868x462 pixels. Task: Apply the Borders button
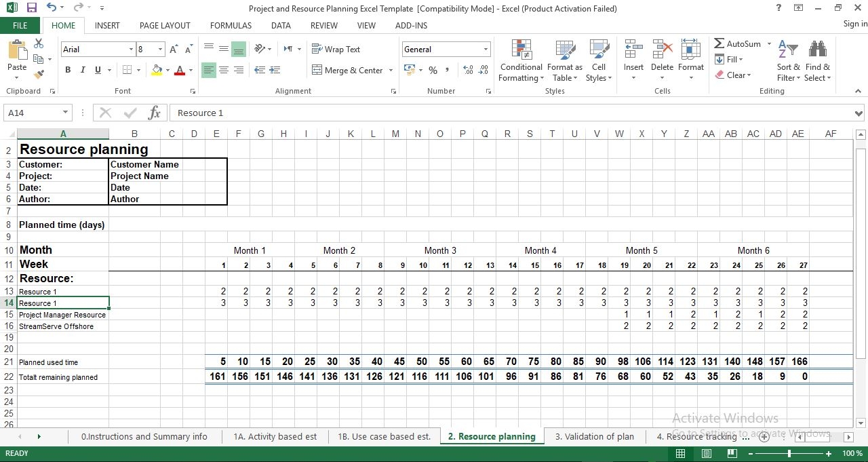[127, 70]
